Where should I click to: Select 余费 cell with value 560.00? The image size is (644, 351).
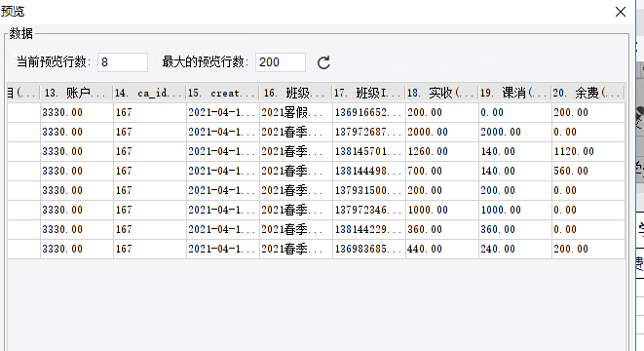[588, 171]
